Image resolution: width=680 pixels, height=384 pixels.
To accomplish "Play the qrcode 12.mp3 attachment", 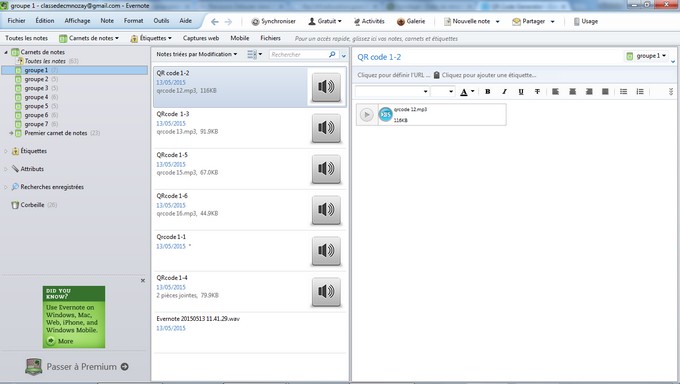I will click(366, 115).
